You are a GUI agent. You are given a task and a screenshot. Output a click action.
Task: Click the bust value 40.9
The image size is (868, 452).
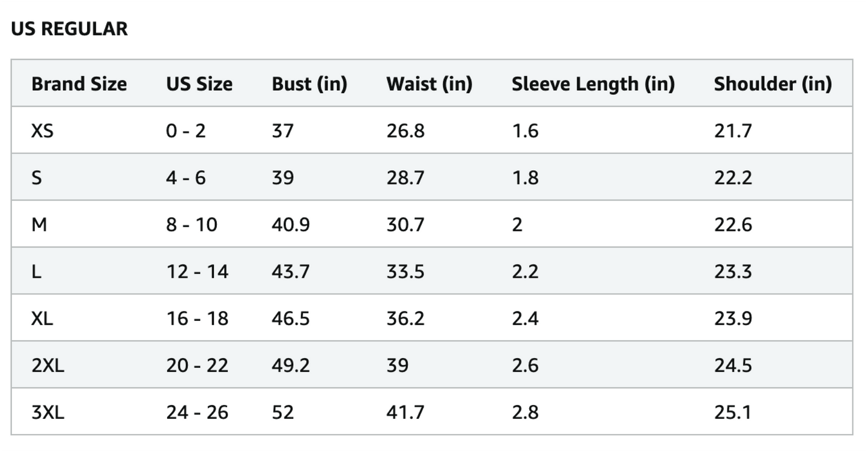[x=291, y=225]
